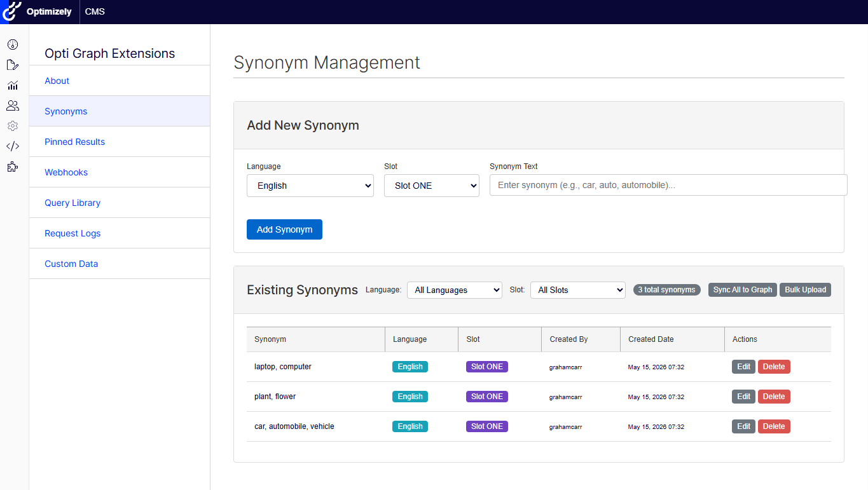868x490 pixels.
Task: Open the settings gear icon in sidebar
Action: pos(13,126)
